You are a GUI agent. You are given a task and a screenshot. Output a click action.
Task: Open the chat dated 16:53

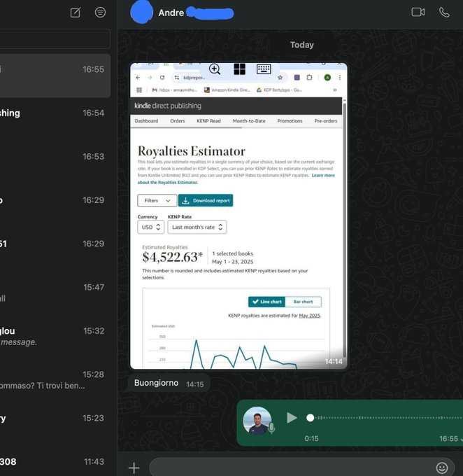[55, 162]
